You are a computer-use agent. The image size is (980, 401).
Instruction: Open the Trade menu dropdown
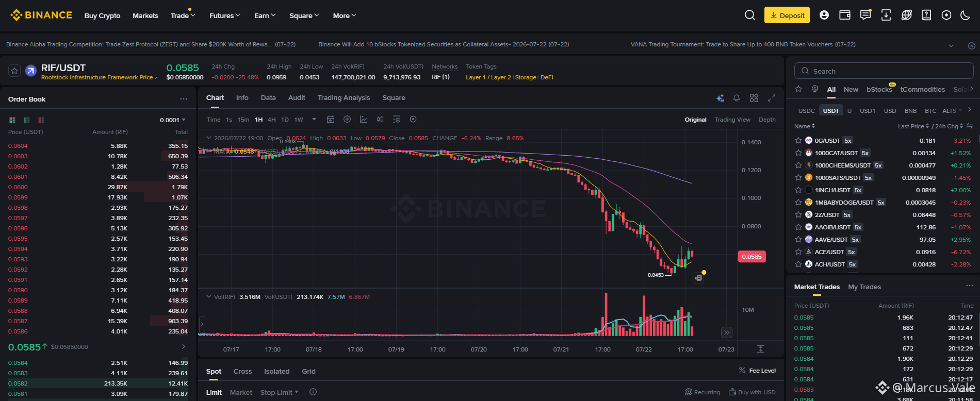(x=183, y=15)
